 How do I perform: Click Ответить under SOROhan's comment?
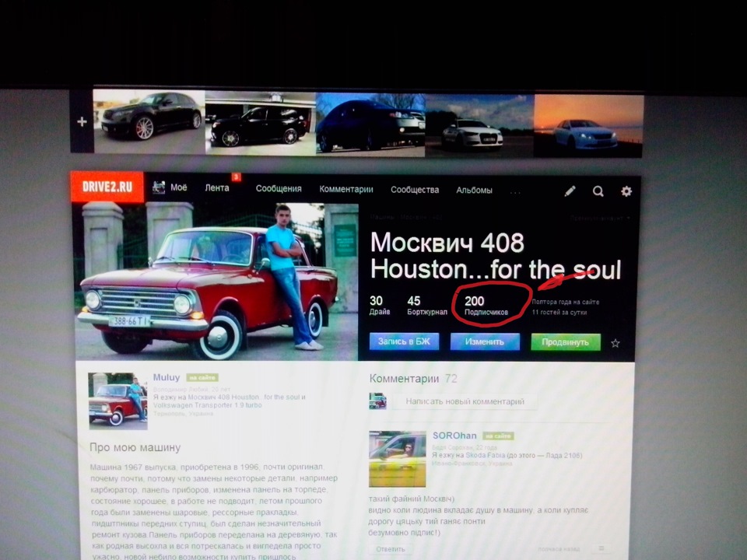pyautogui.click(x=390, y=549)
